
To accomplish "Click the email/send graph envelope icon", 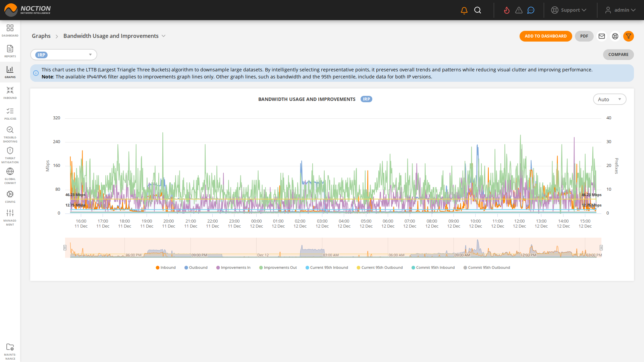I will click(x=601, y=36).
